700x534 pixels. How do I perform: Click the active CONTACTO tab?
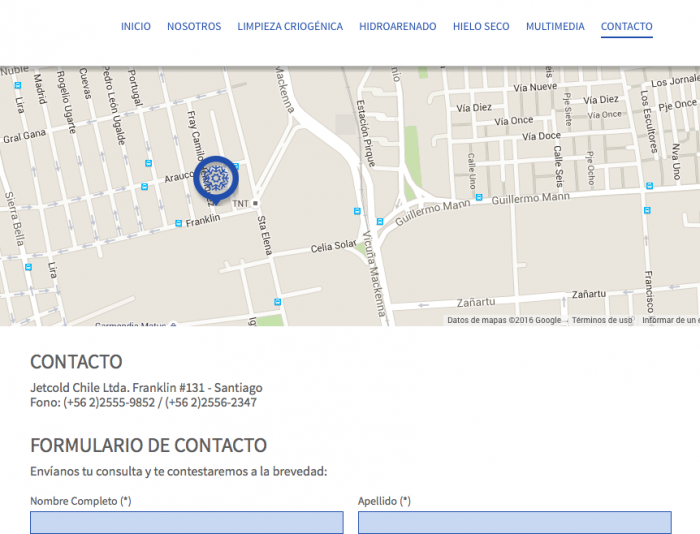626,27
